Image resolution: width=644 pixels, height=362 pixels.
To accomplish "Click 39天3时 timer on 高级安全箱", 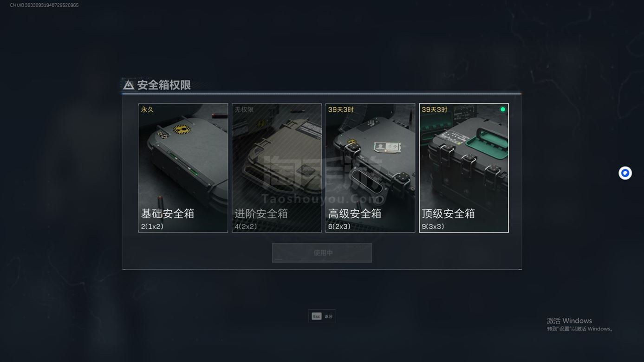I will 341,110.
